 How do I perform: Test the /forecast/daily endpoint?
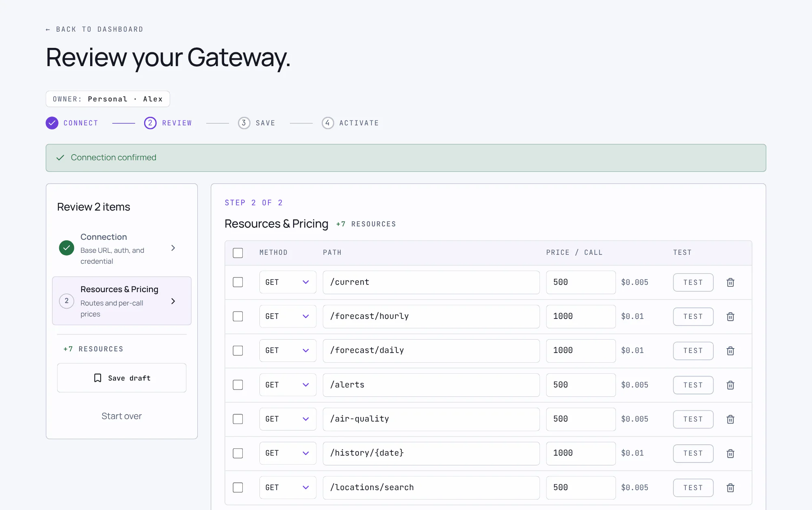coord(693,351)
